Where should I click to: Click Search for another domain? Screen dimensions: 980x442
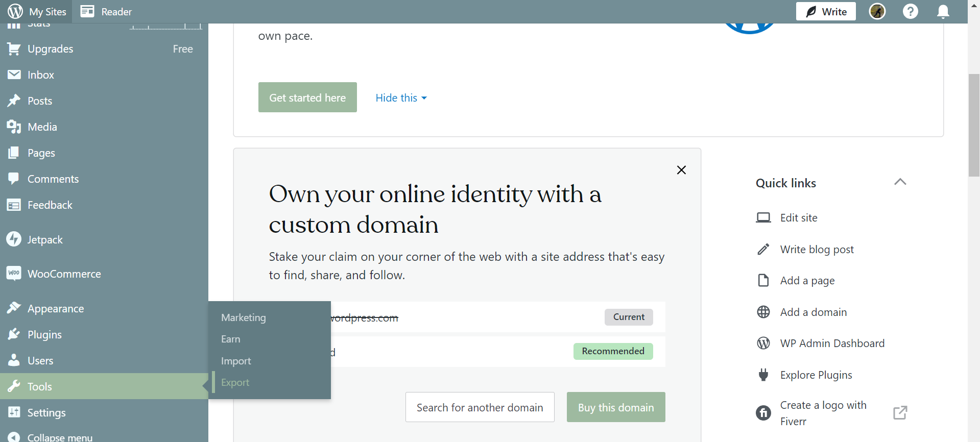[480, 407]
